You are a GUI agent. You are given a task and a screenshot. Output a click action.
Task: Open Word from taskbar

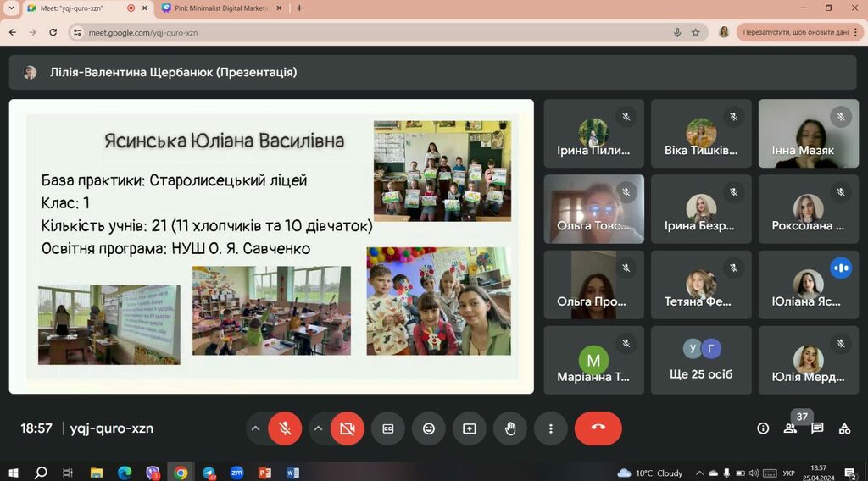(x=292, y=473)
